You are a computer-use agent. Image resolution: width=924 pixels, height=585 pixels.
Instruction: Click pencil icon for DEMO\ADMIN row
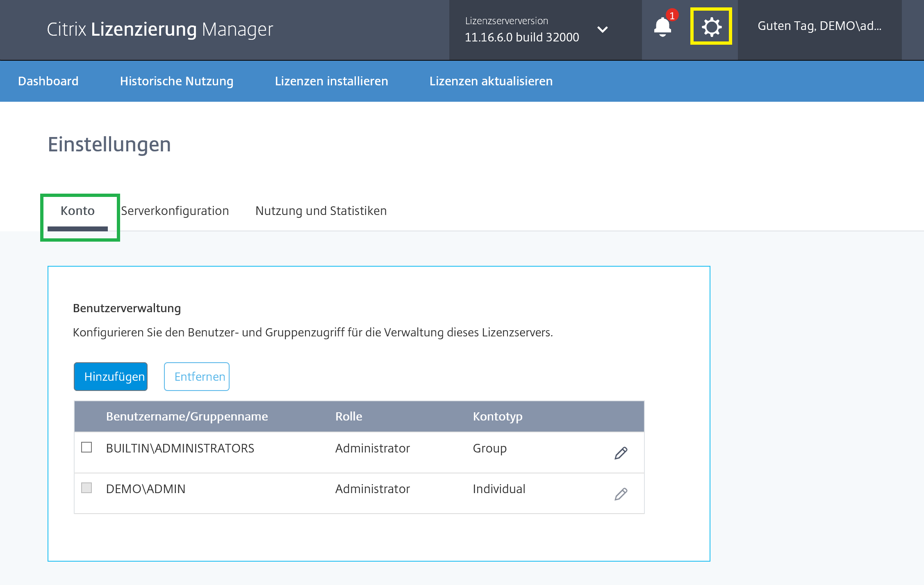(x=621, y=494)
